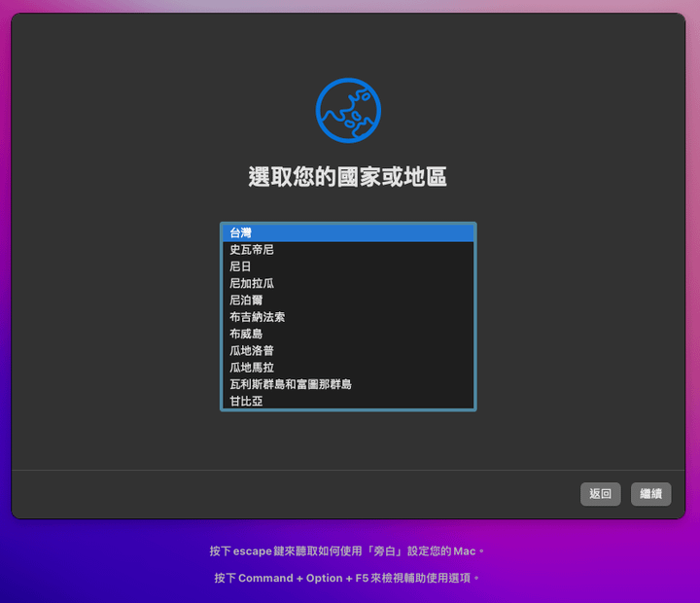
Task: Choose 尼加拉瓜 from the region list
Action: click(x=348, y=284)
